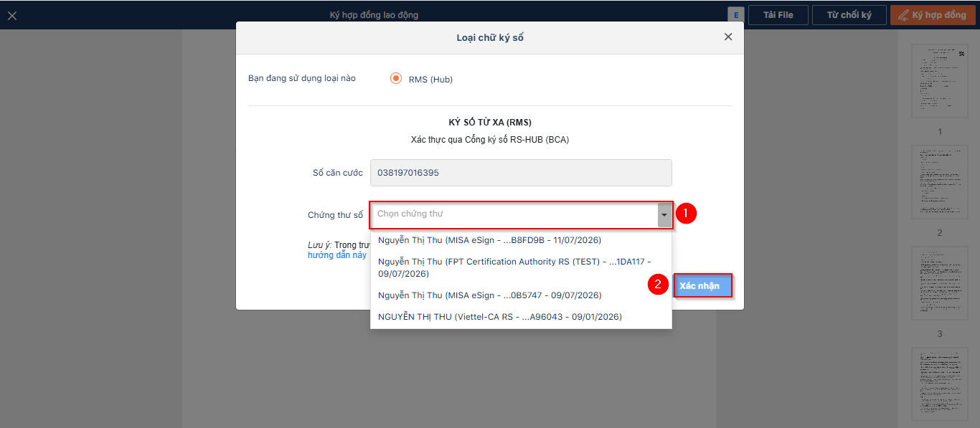Image resolution: width=980 pixels, height=428 pixels.
Task: Choose Viettel-CA RS certificate option
Action: [499, 317]
